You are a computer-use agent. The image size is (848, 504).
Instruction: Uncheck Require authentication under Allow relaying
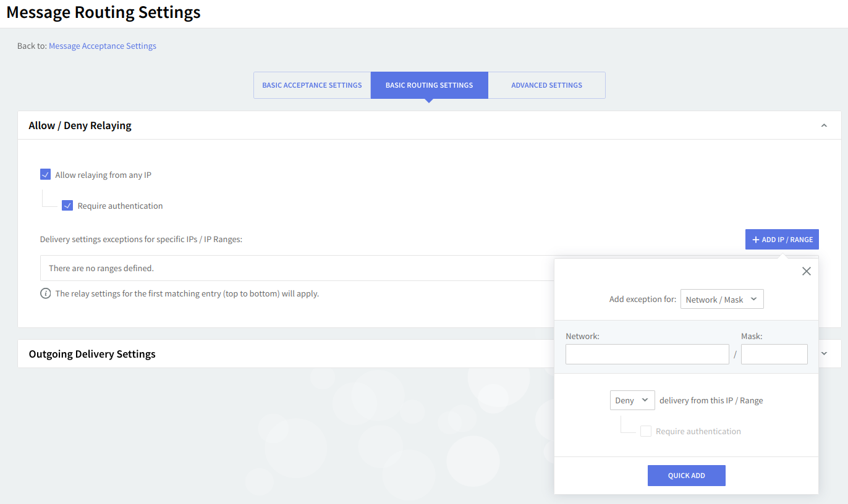tap(67, 206)
